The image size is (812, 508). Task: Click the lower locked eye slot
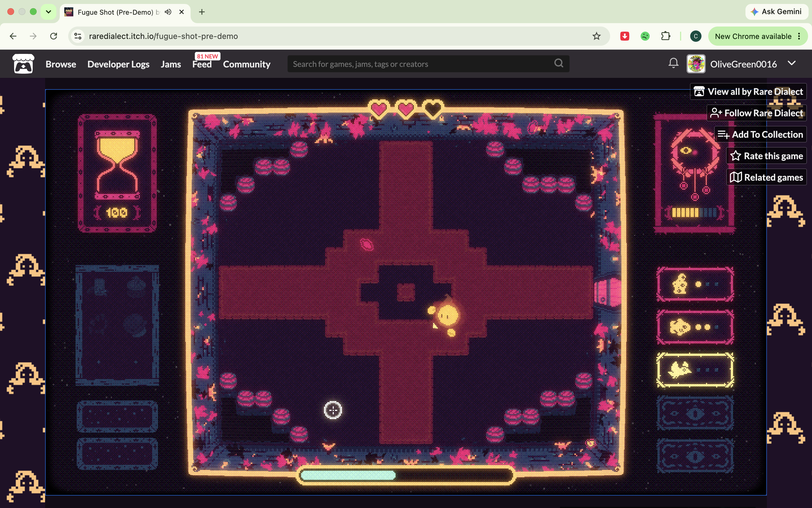pyautogui.click(x=695, y=456)
